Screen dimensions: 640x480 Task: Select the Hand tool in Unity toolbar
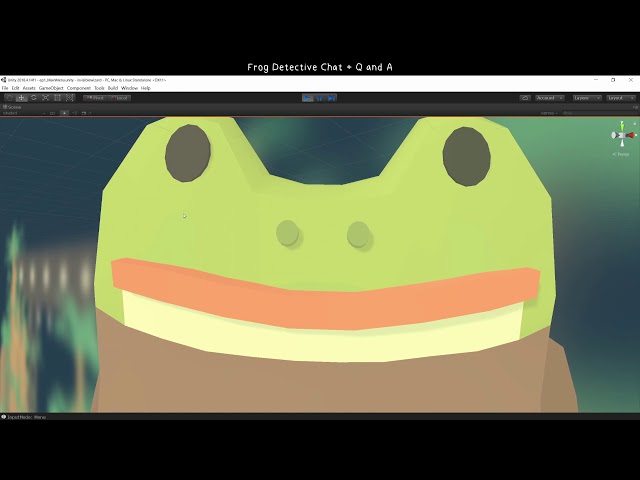(x=9, y=98)
